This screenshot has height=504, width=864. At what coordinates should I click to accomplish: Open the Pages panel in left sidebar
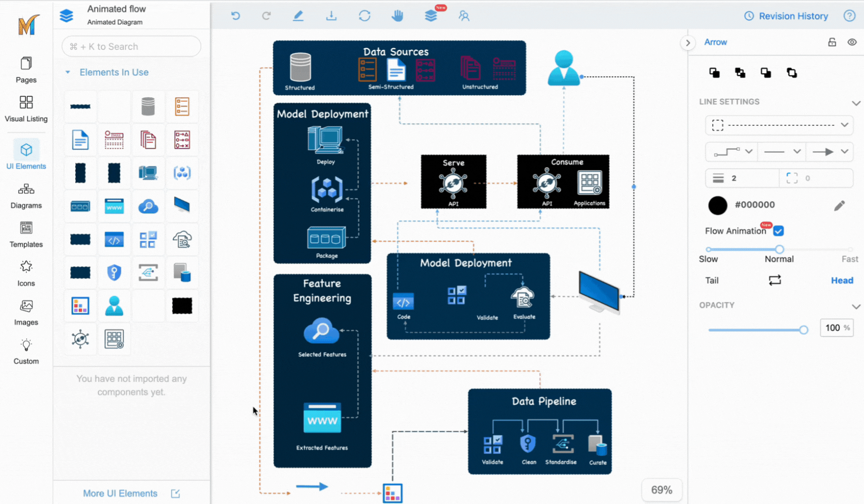26,70
